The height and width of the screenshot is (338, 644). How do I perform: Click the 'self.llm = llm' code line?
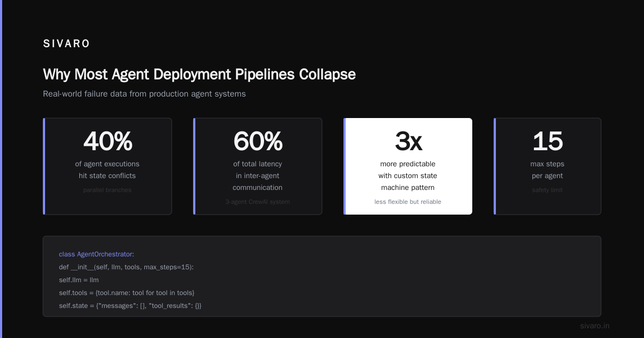point(79,280)
